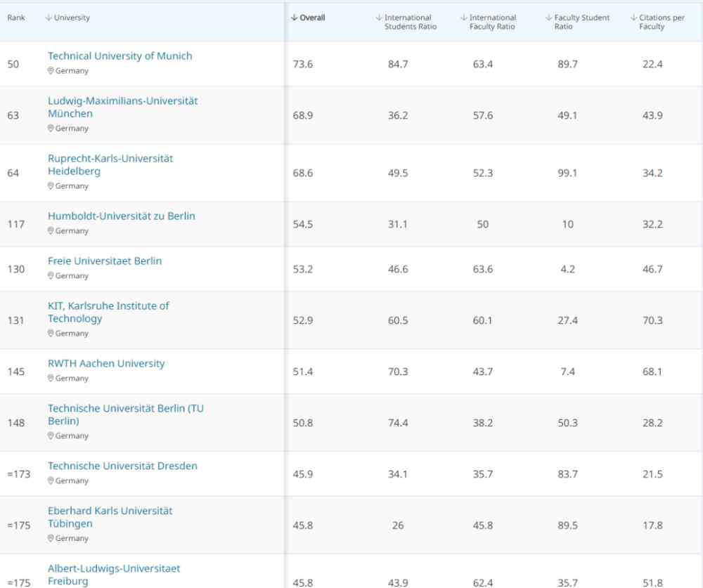Sort by International Students Ratio arrow
Screen dimensions: 703x588
point(379,18)
